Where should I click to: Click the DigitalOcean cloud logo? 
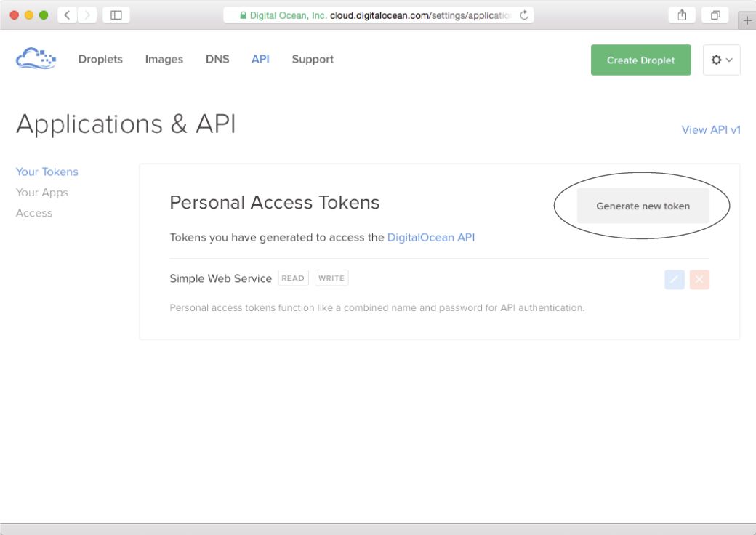36,59
